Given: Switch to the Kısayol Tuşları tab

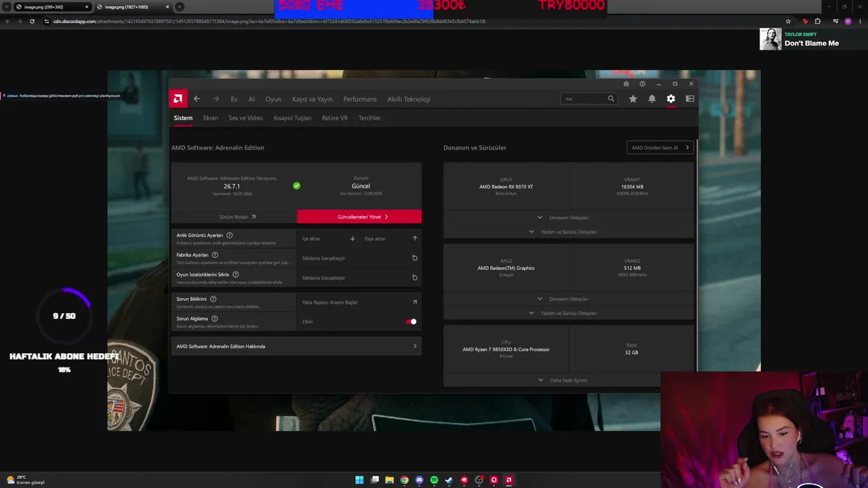Looking at the screenshot, I should 292,118.
